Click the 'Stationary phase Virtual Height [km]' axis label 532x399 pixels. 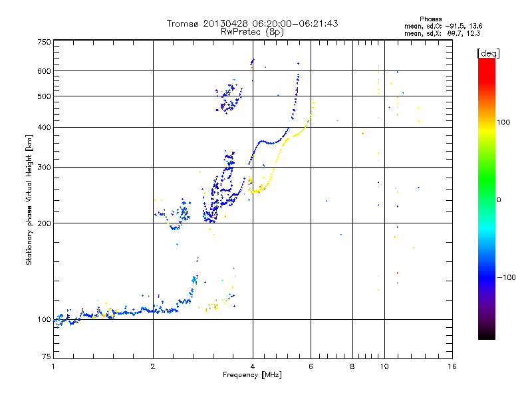[x=29, y=199]
